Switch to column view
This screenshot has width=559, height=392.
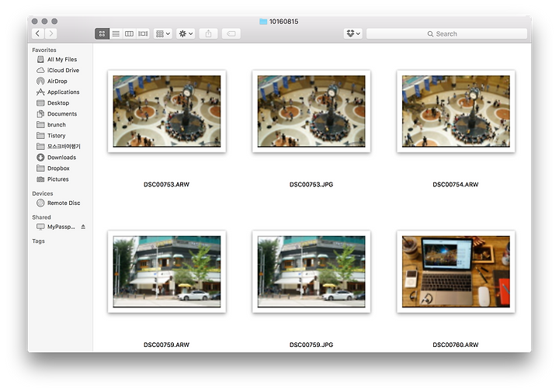[129, 33]
